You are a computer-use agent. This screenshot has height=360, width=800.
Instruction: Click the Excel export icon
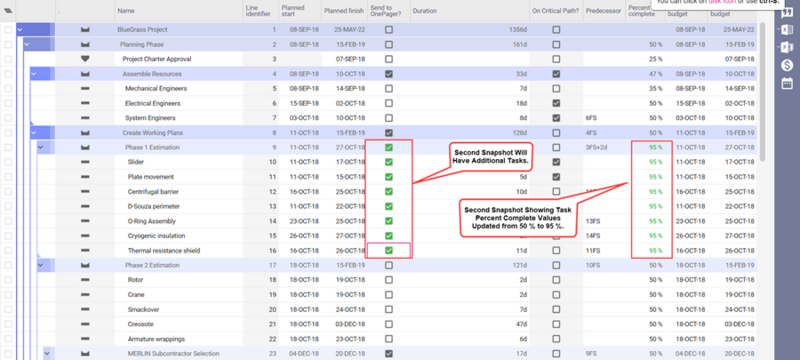(x=787, y=30)
